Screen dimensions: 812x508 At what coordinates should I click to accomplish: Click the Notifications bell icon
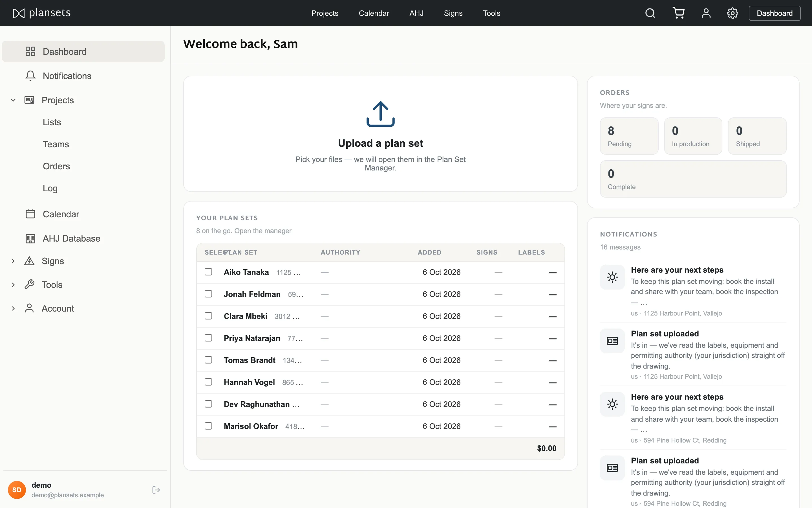(x=30, y=76)
